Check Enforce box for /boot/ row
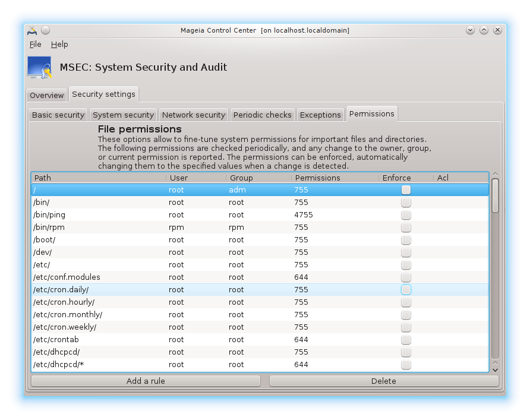This screenshot has height=420, width=530. click(x=406, y=240)
